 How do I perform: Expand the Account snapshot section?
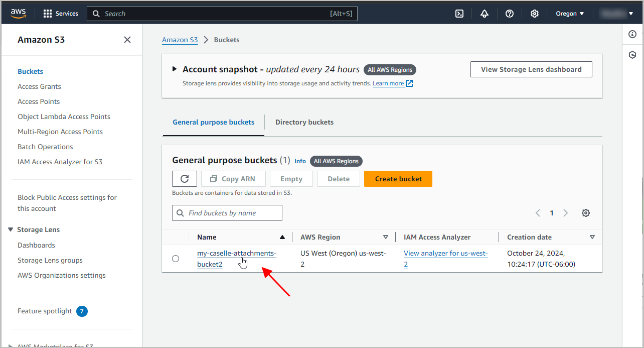(175, 69)
